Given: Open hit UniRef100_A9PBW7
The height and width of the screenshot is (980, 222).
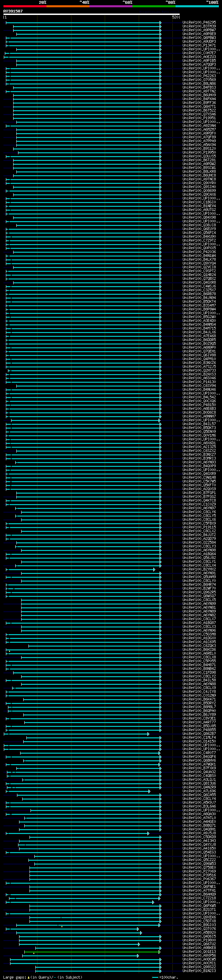Looking at the screenshot, I should [x=199, y=30].
